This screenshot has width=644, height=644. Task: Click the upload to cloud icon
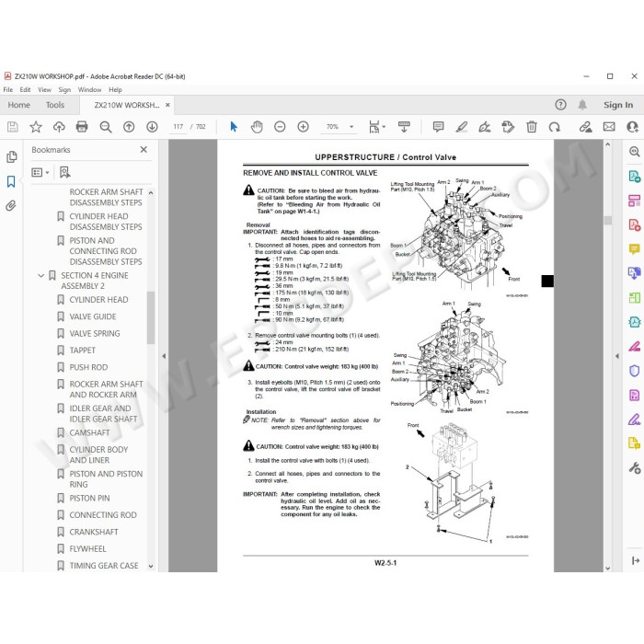tap(59, 127)
